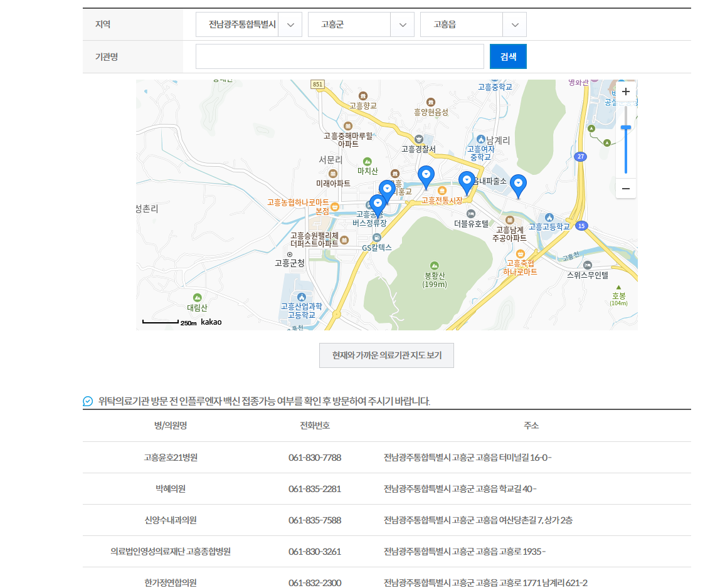Click route 15 highway badge
This screenshot has height=588, width=725.
[x=581, y=226]
